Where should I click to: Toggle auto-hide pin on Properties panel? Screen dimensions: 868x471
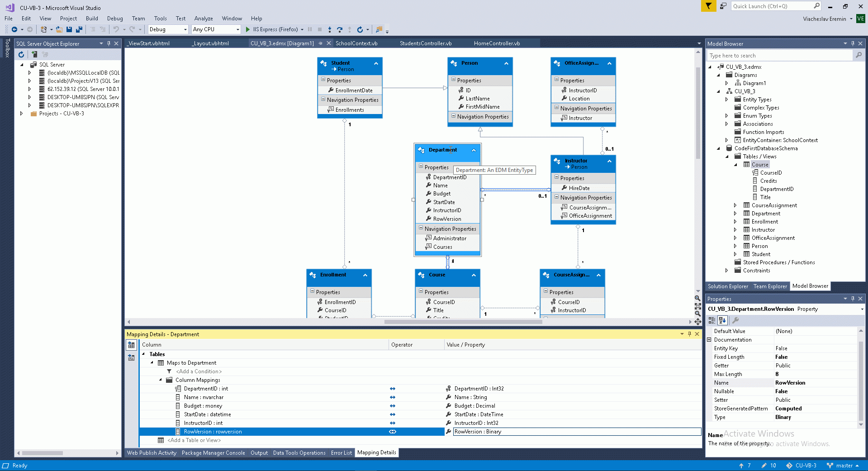[853, 299]
